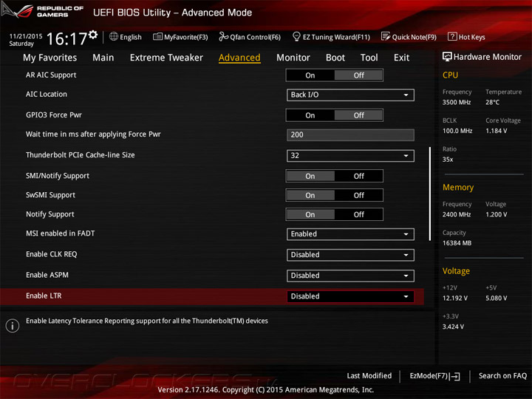Select the Enable ASPM row label
Image resolution: width=532 pixels, height=399 pixels.
click(x=47, y=275)
